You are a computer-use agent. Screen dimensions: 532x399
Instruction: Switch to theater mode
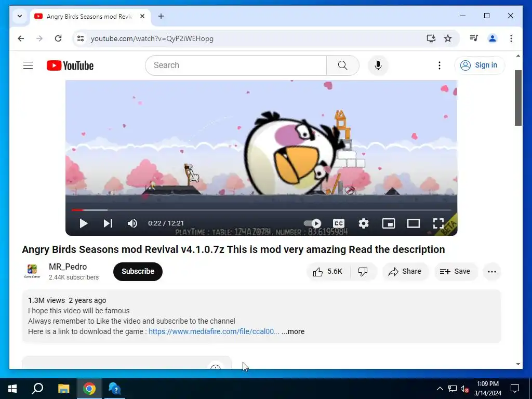coord(413,223)
